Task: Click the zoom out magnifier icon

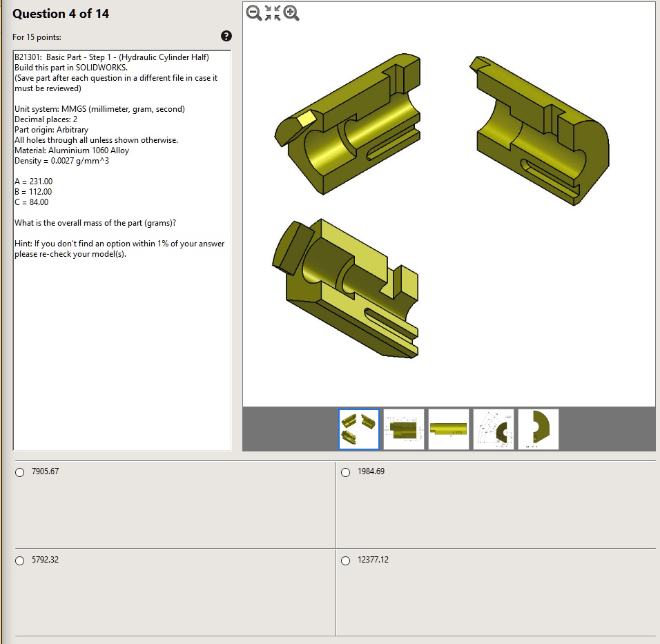Action: tap(253, 12)
